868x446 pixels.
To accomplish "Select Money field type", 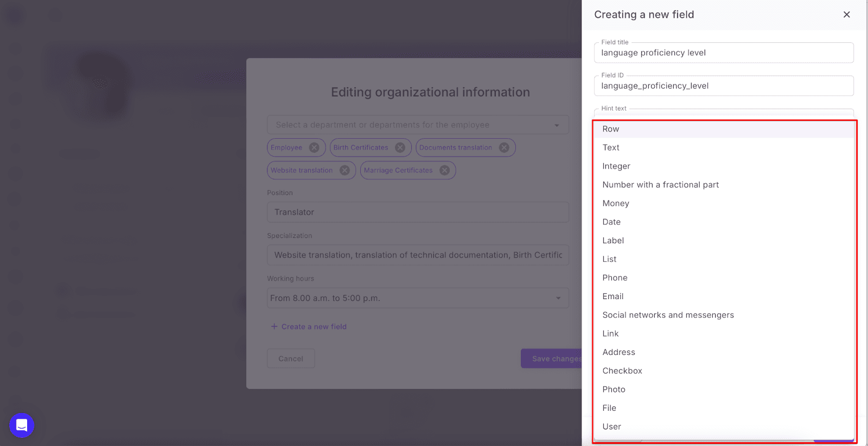I will [x=615, y=203].
